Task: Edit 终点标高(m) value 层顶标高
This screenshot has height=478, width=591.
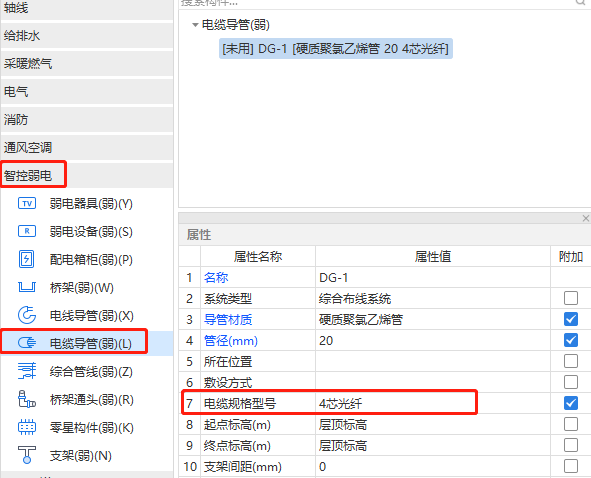Action: pyautogui.click(x=433, y=446)
